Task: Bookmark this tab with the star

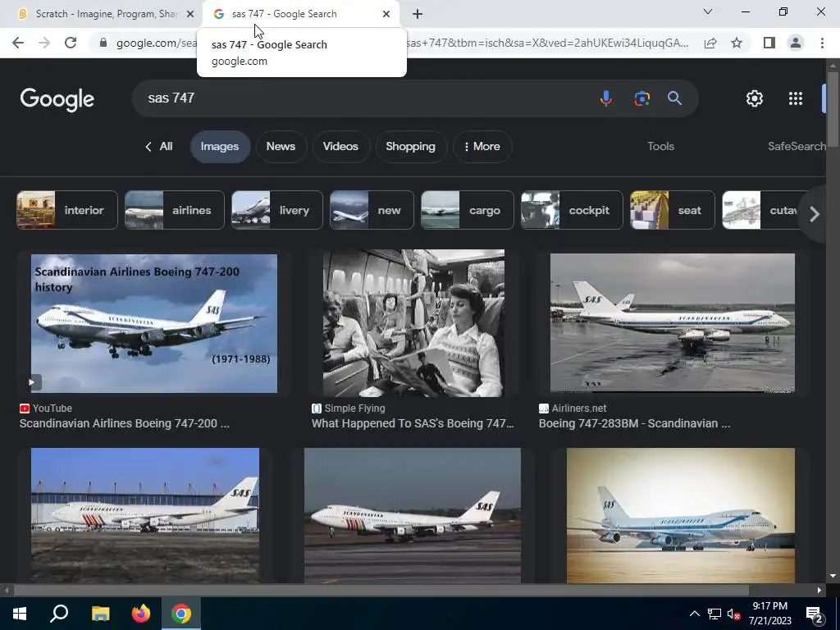Action: point(737,43)
